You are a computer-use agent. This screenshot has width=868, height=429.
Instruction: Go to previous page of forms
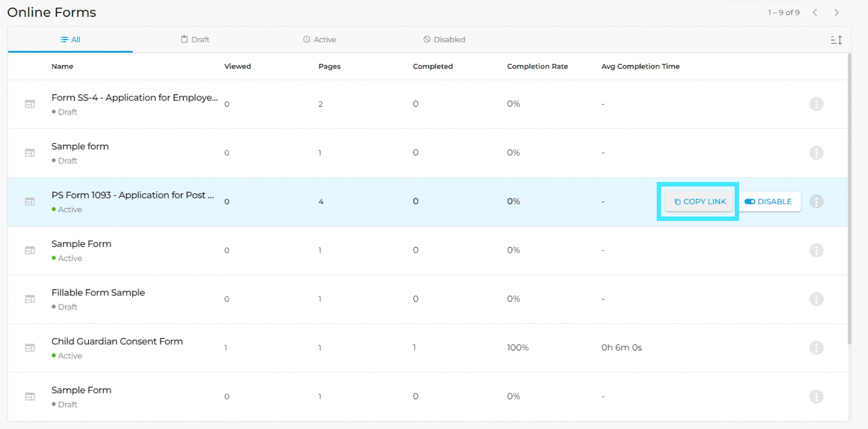(815, 12)
